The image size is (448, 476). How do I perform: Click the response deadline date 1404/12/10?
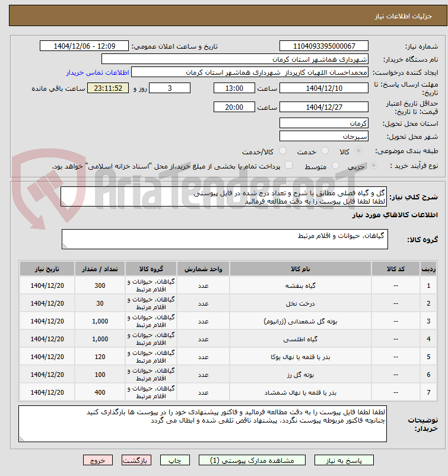pyautogui.click(x=324, y=88)
